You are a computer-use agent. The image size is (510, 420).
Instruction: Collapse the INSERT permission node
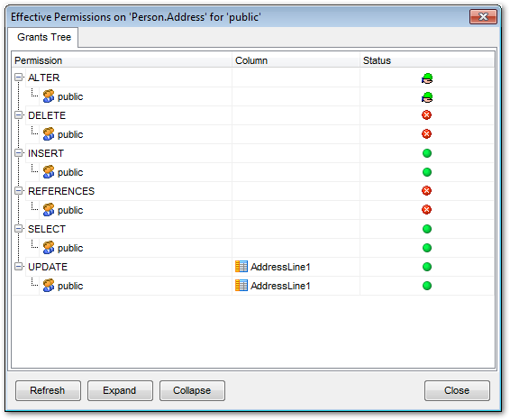click(19, 153)
